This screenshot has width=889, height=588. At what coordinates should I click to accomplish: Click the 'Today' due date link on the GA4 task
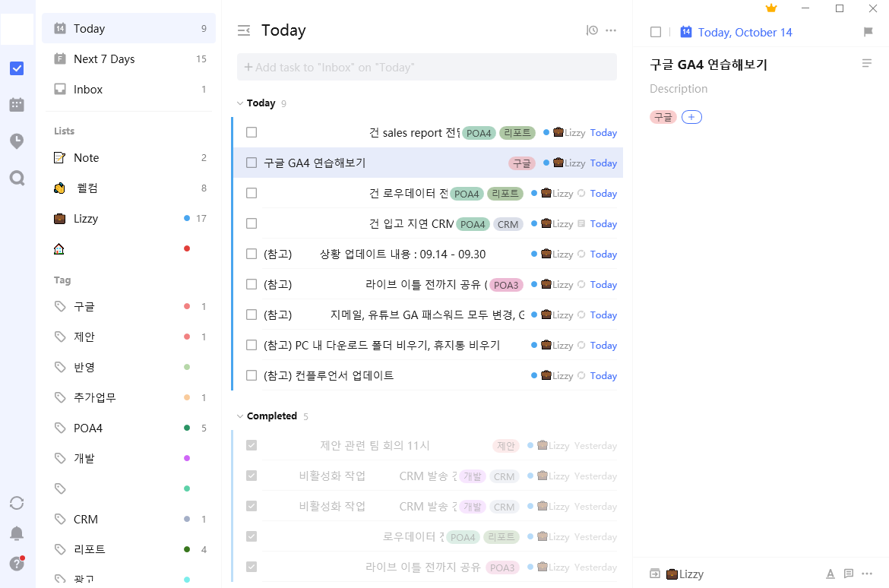603,163
